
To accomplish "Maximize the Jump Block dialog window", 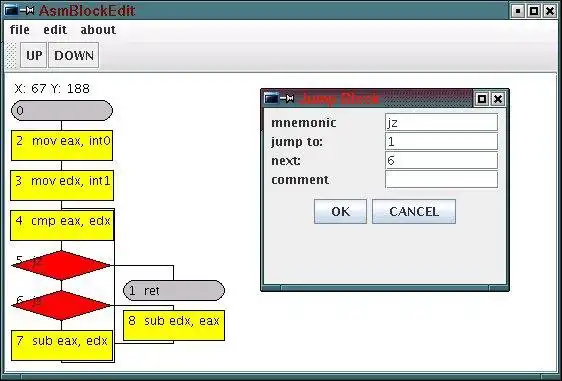I will pyautogui.click(x=482, y=99).
